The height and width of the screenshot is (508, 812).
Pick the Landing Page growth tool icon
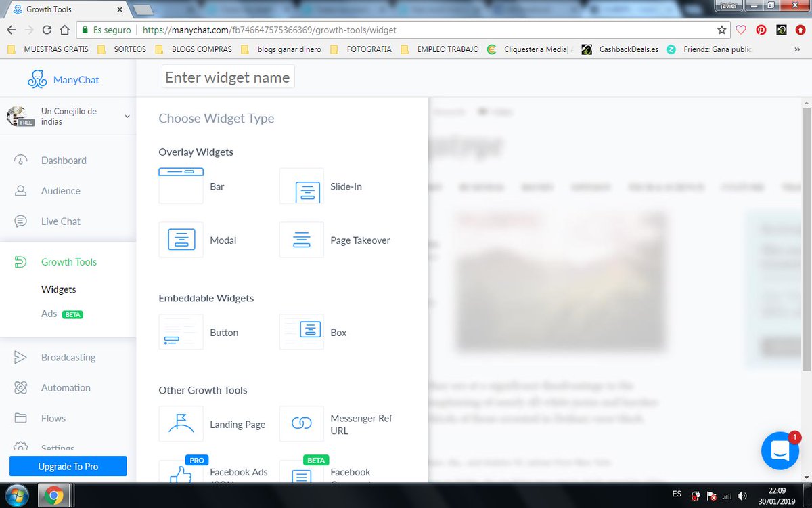point(181,424)
